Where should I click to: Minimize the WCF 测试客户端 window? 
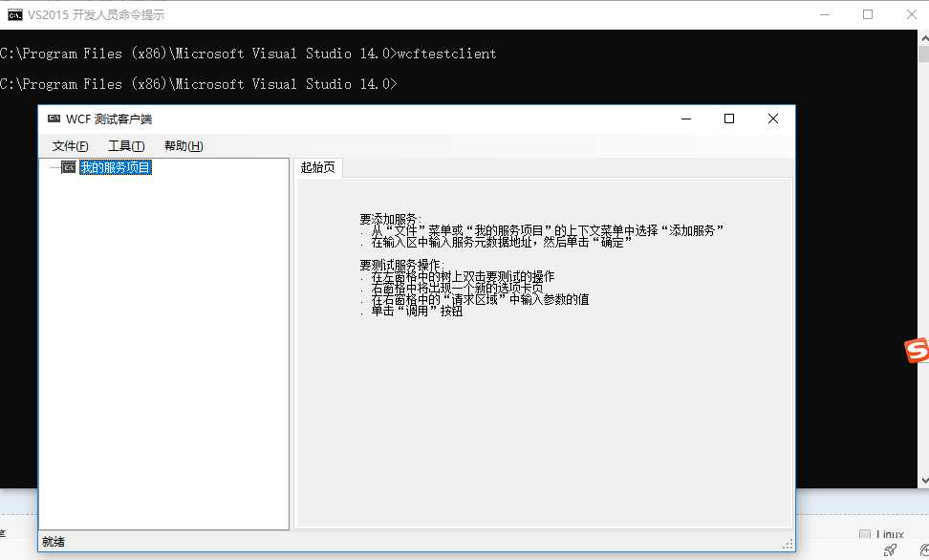686,118
